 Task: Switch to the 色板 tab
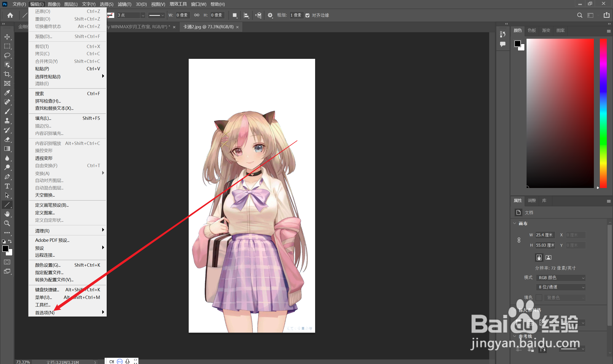click(x=532, y=30)
